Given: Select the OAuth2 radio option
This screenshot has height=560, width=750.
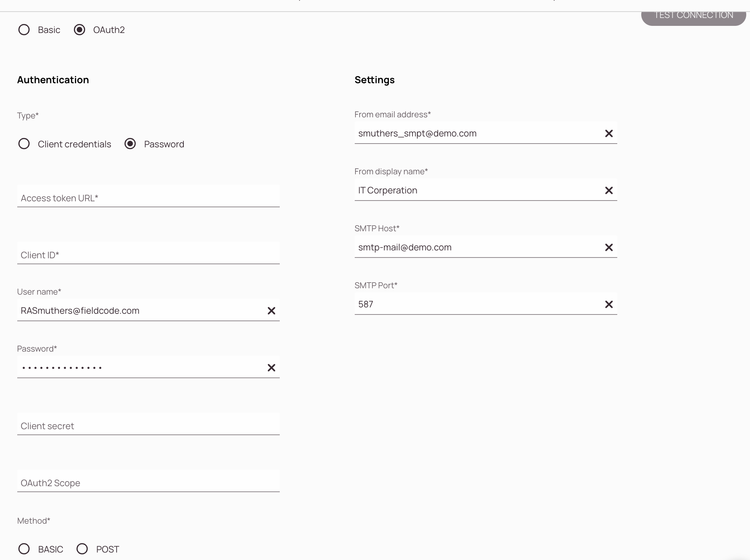Looking at the screenshot, I should [79, 30].
